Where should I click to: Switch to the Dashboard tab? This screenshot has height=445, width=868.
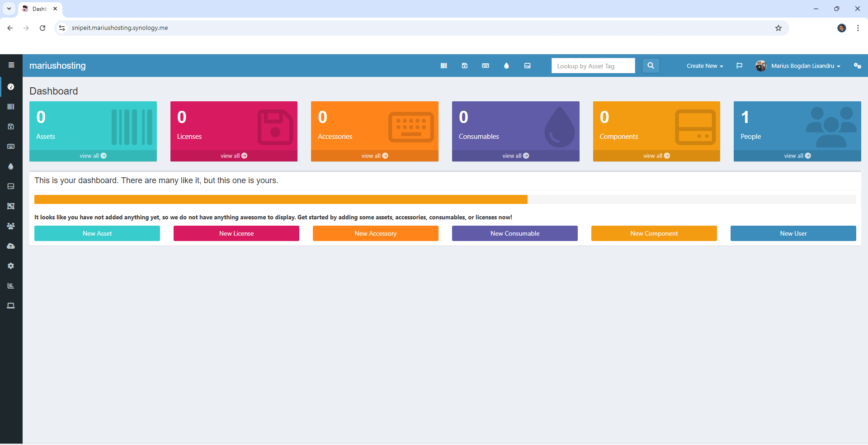click(38, 9)
